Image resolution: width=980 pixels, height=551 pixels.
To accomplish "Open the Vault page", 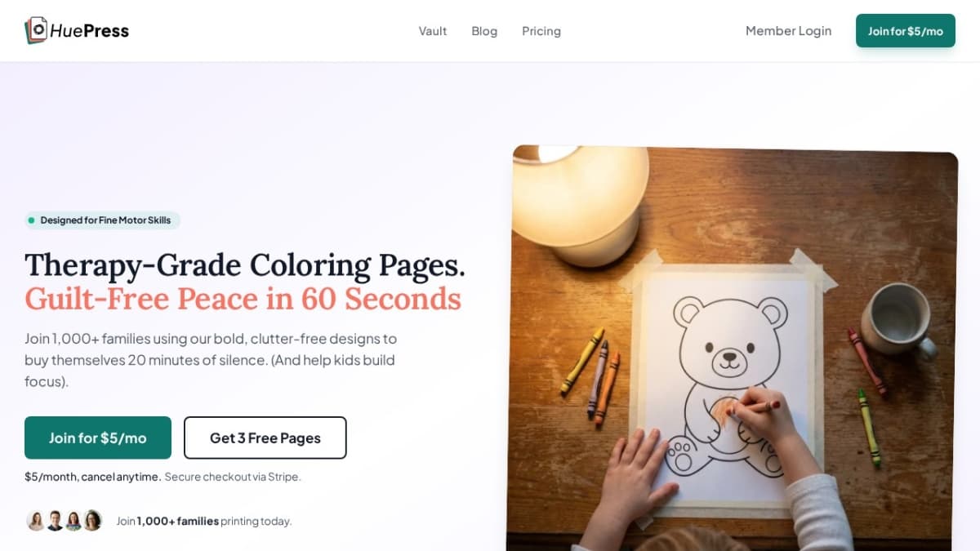I will (433, 31).
